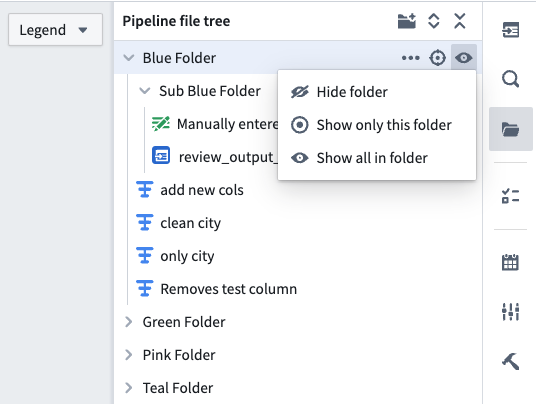Click the Removes test column transform icon
Image resolution: width=536 pixels, height=404 pixels.
[x=145, y=288]
